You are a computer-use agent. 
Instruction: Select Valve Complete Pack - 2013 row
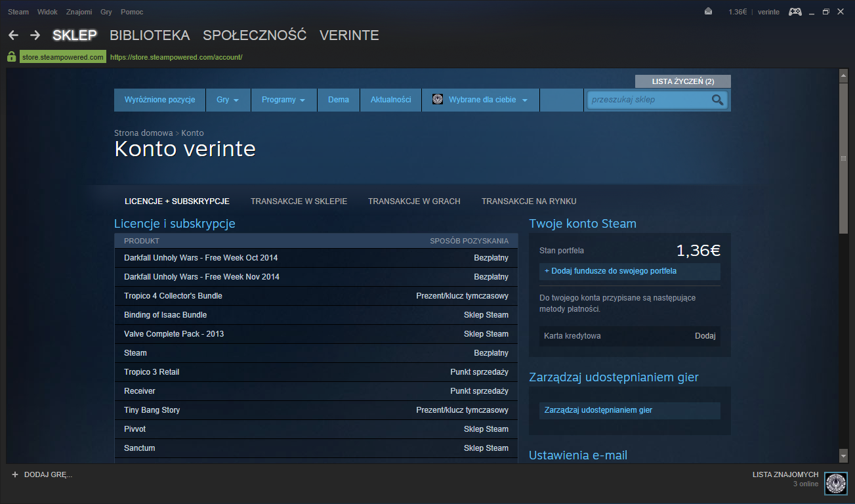(x=316, y=334)
